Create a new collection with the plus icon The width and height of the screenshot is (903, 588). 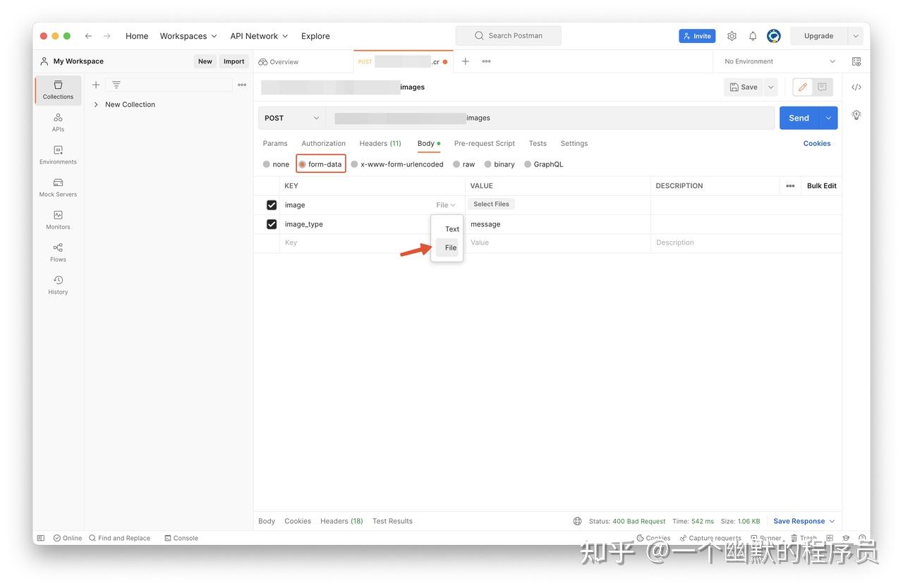pos(96,85)
